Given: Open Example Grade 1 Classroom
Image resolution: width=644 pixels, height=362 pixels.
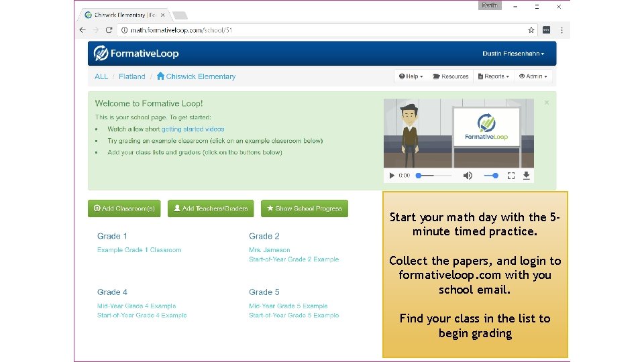Looking at the screenshot, I should click(x=140, y=249).
